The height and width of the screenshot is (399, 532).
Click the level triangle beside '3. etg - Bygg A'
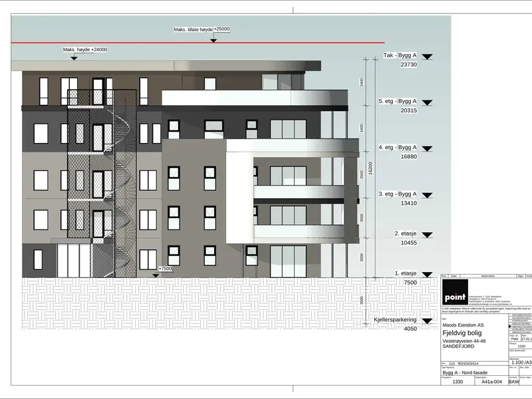[x=427, y=196]
